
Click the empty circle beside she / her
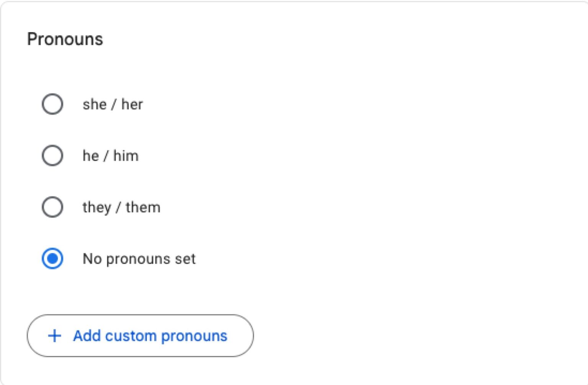pyautogui.click(x=52, y=104)
